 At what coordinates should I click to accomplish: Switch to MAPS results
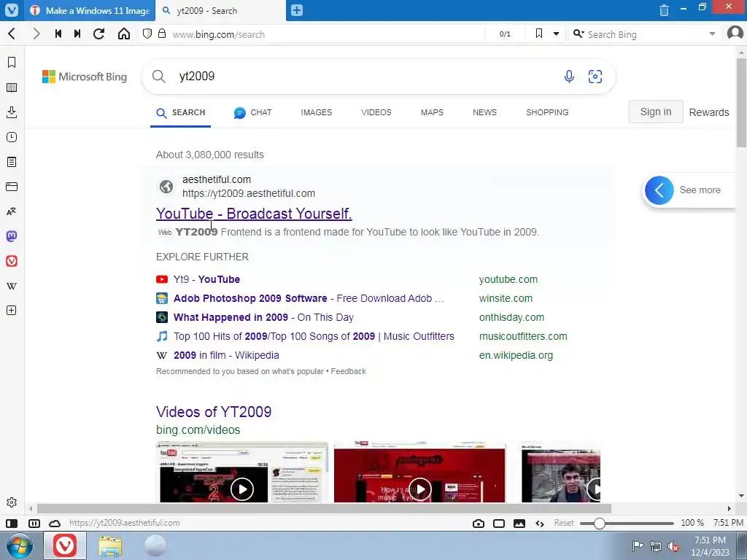pyautogui.click(x=432, y=112)
